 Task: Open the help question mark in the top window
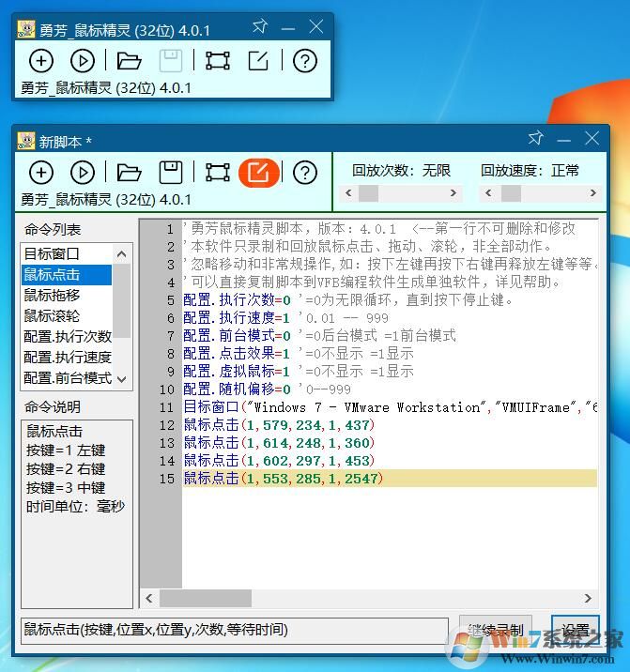[x=305, y=60]
